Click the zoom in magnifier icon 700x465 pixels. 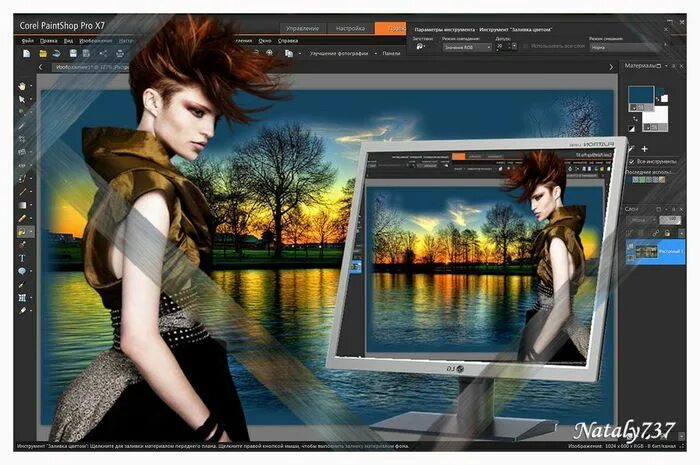click(x=269, y=53)
